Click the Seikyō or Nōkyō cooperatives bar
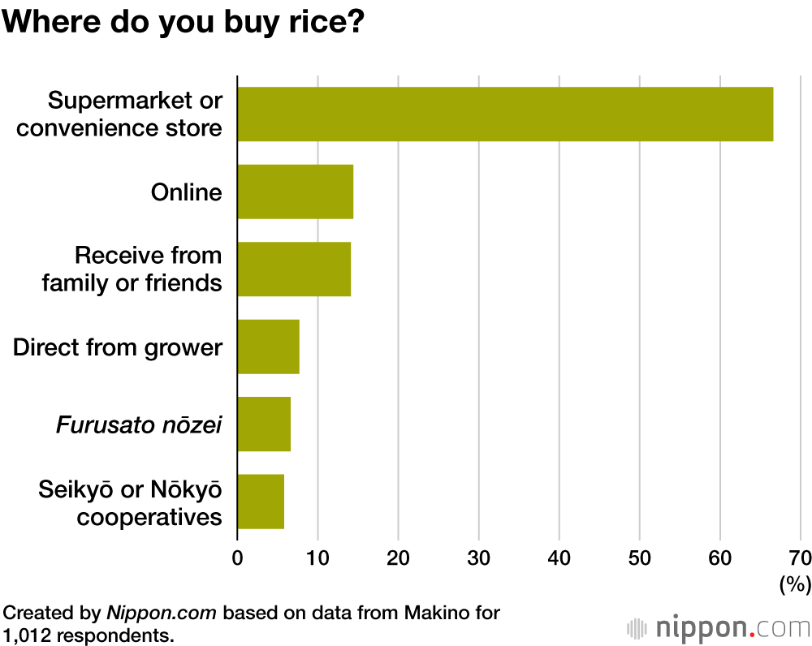The image size is (812, 646). click(x=261, y=502)
